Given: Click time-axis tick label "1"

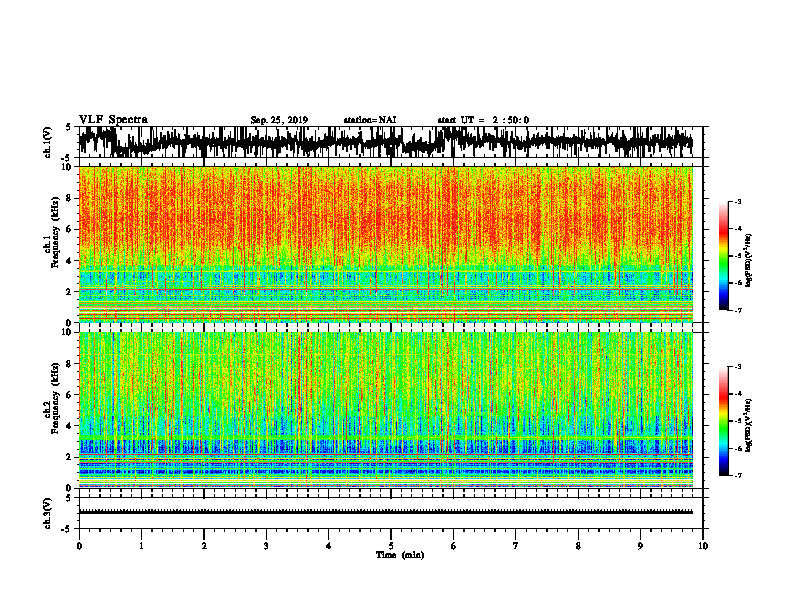Looking at the screenshot, I should pyautogui.click(x=141, y=546).
